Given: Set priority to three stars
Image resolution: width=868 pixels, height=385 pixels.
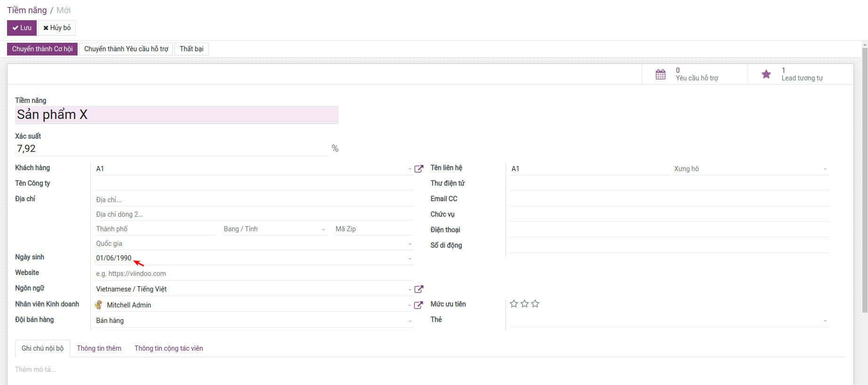Looking at the screenshot, I should pos(535,304).
